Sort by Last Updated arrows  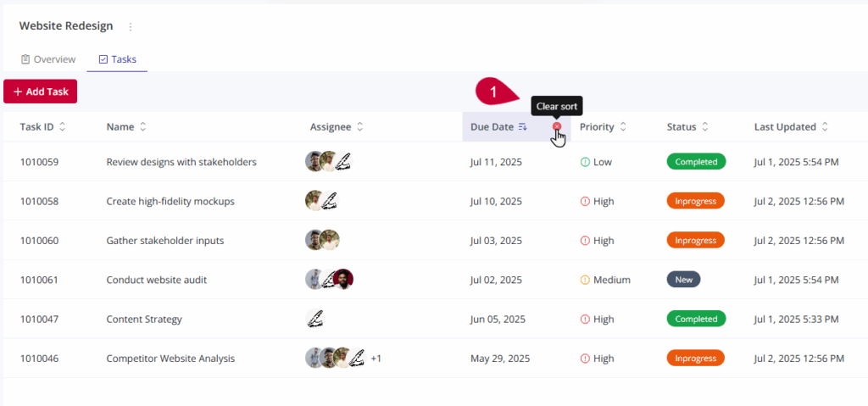point(825,127)
